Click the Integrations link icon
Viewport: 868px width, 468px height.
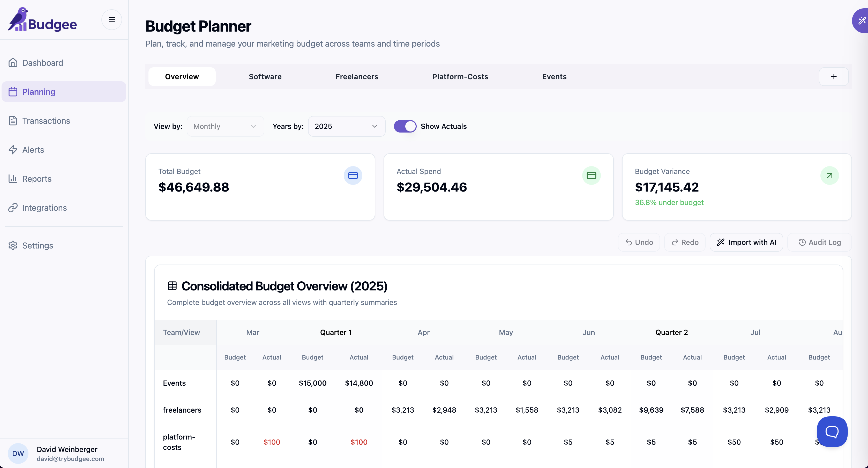click(13, 208)
